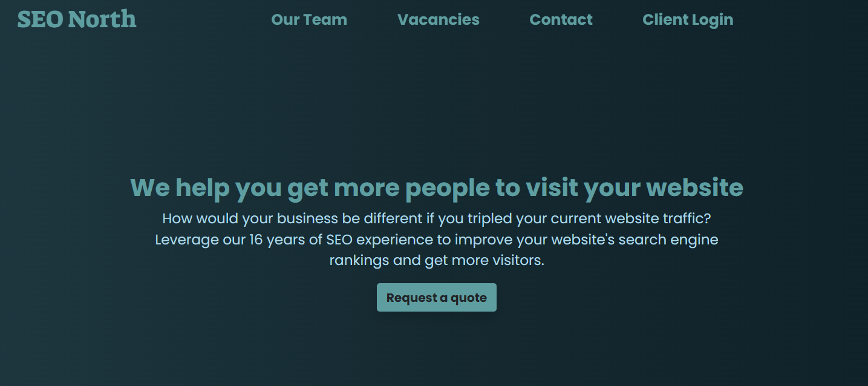Click the text about tripling website traffic
Screen dimensions: 868x386
click(x=436, y=218)
